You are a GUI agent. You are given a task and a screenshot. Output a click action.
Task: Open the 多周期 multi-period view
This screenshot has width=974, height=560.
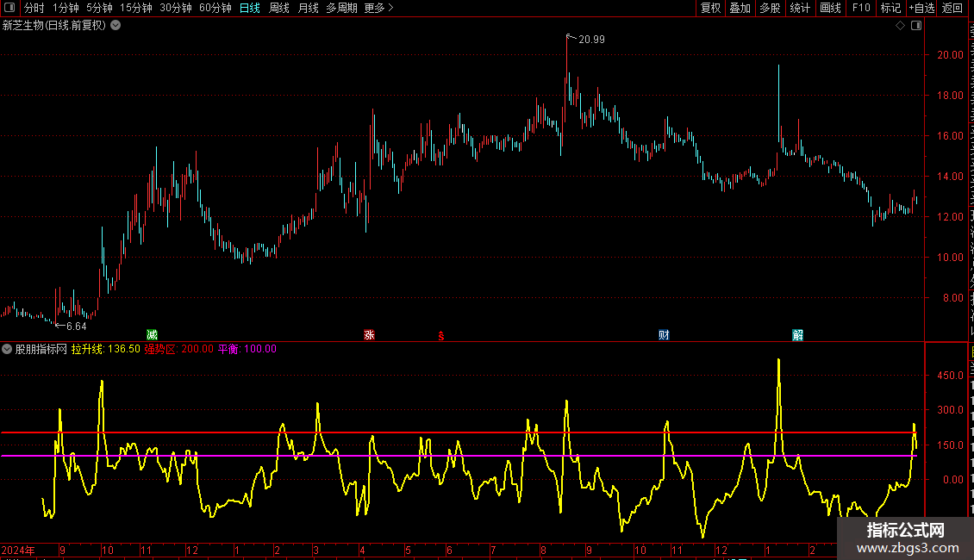[x=341, y=8]
